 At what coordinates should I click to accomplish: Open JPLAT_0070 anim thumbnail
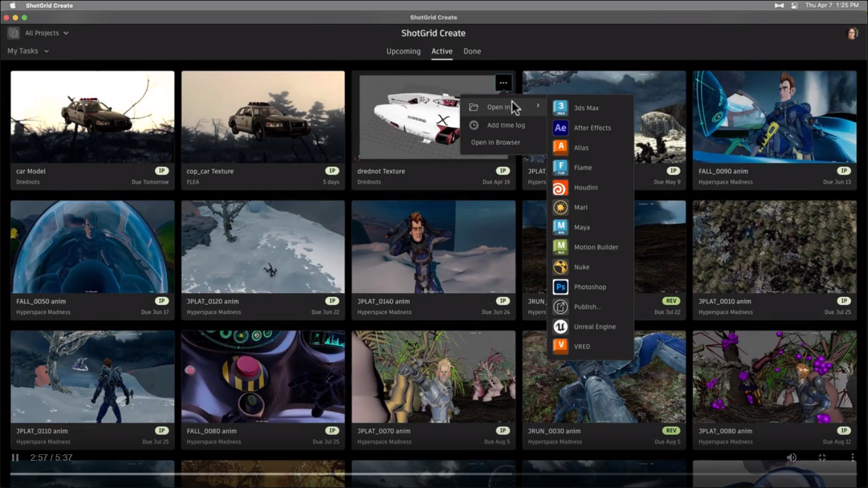tap(433, 377)
